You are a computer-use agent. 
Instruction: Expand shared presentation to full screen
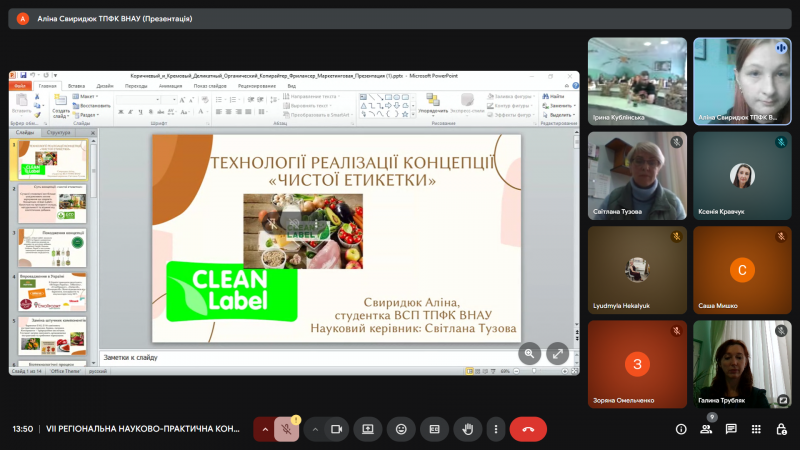[557, 352]
